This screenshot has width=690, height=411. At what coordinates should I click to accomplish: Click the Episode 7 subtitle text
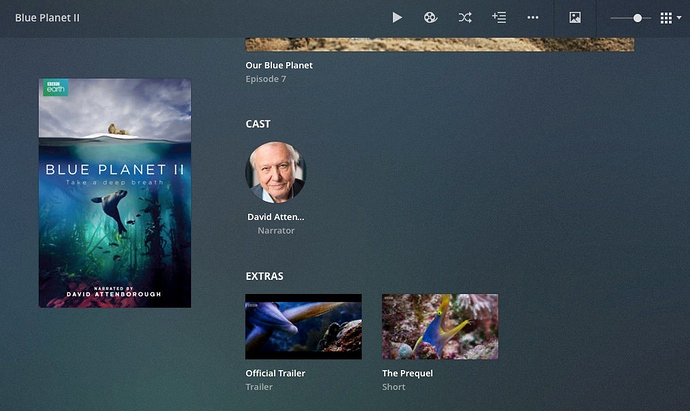266,79
